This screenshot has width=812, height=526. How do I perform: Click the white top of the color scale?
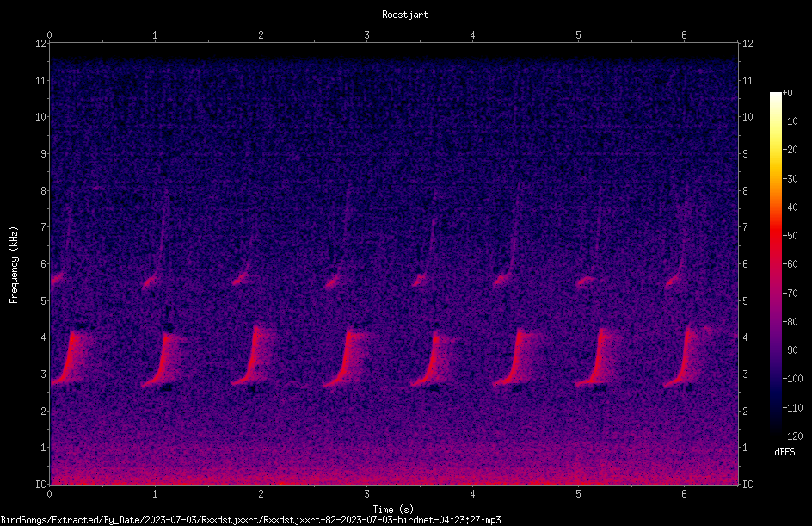(x=775, y=98)
